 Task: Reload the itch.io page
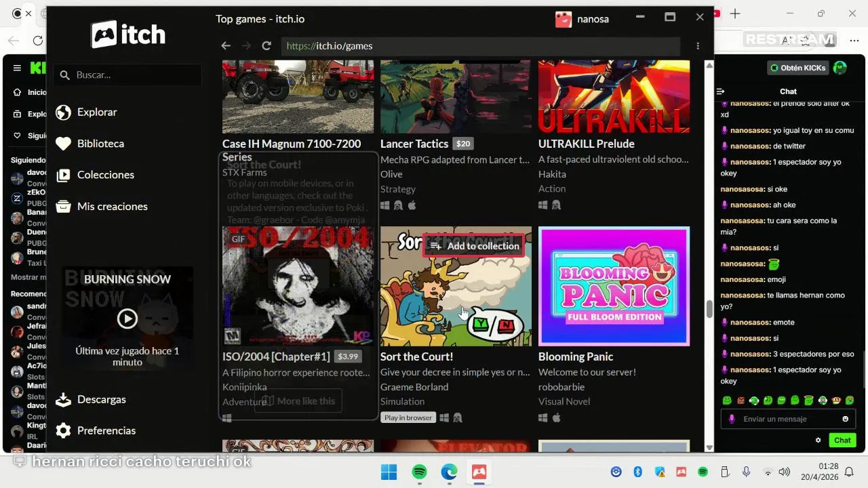[x=267, y=45]
